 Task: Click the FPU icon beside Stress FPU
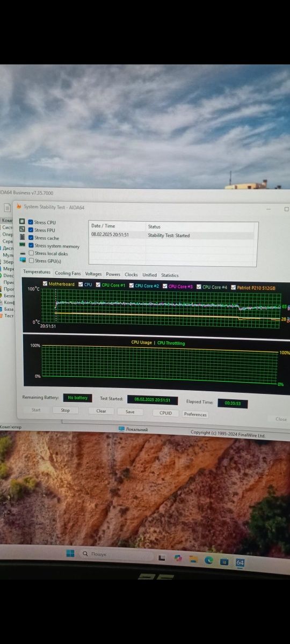click(23, 229)
